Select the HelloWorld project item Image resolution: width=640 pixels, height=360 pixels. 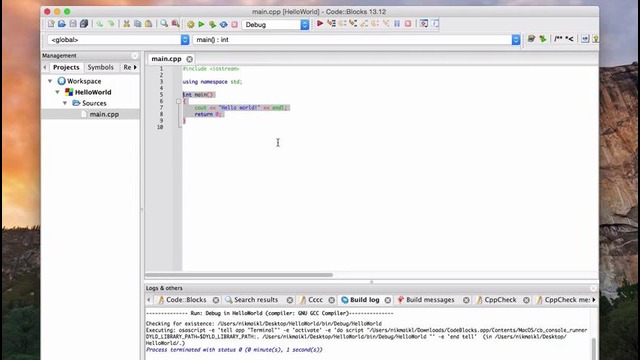93,92
